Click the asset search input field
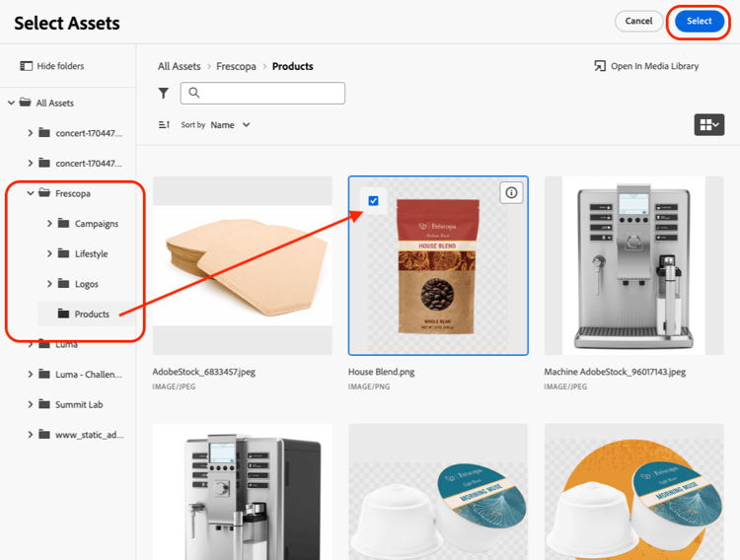Screen dimensions: 740x560 coord(262,93)
